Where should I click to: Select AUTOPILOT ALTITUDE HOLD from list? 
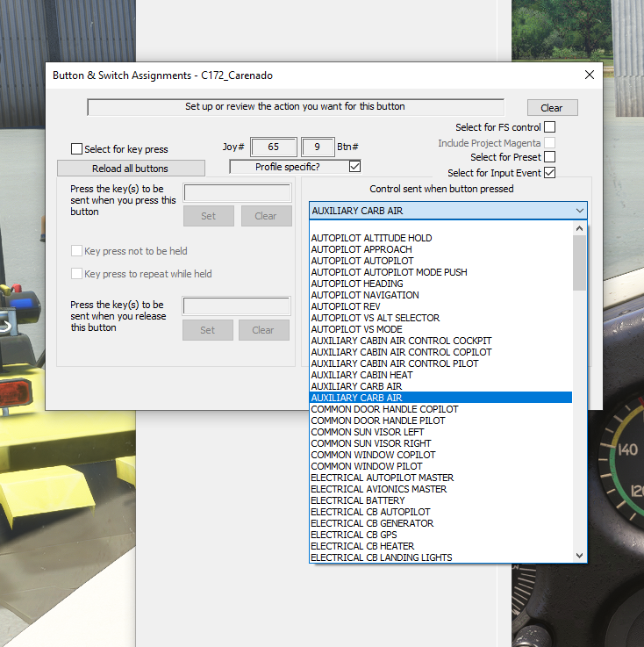coord(440,238)
